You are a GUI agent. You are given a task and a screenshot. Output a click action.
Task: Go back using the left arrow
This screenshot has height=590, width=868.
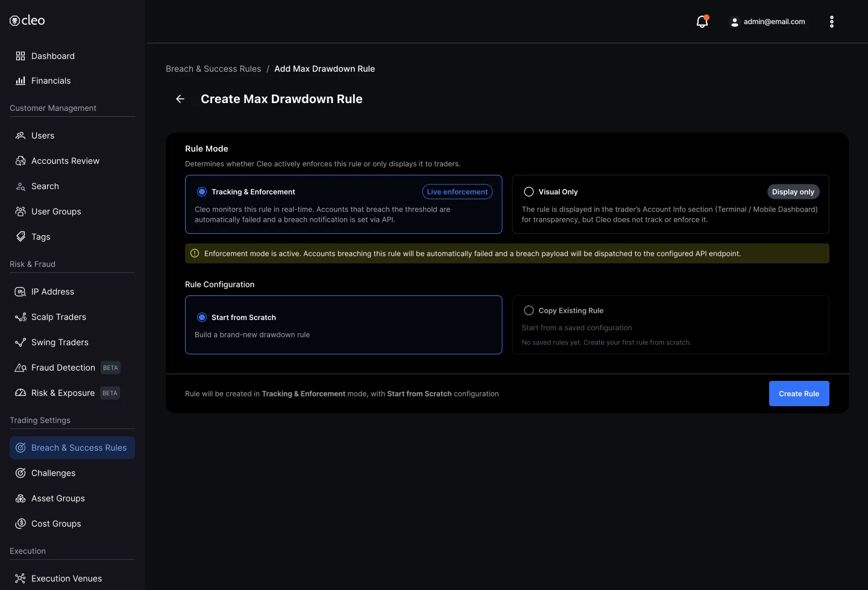point(180,99)
